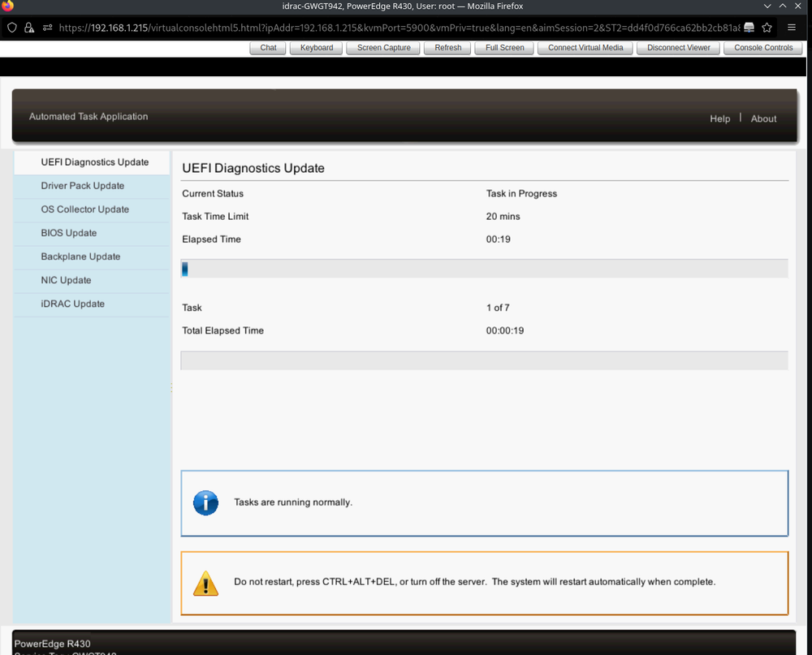Click the task progress bar
812x655 pixels.
484,268
